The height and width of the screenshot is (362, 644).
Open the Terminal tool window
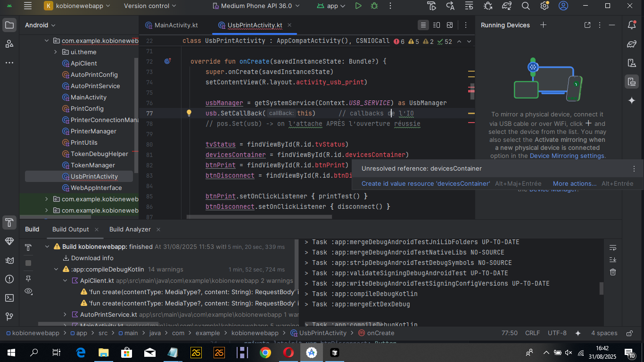(x=9, y=298)
